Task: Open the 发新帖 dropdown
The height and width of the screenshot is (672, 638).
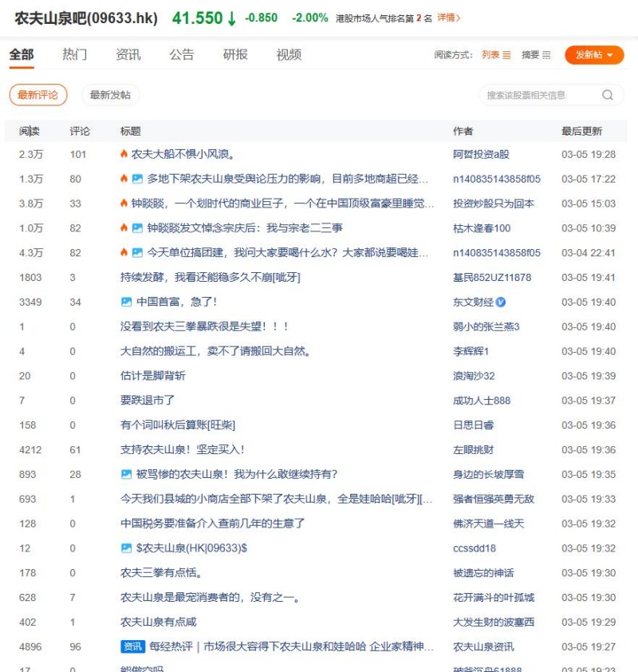Action: [x=594, y=55]
